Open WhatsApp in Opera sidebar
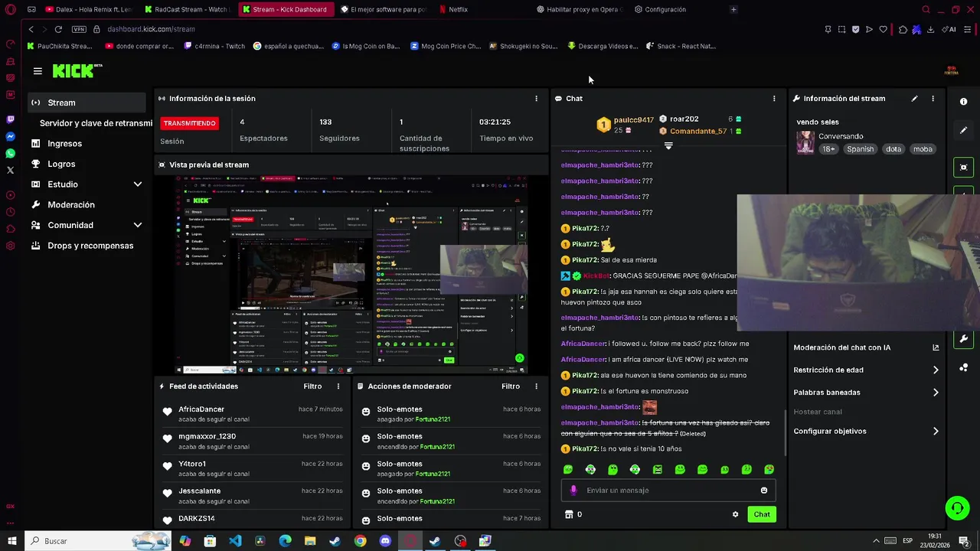 point(10,153)
